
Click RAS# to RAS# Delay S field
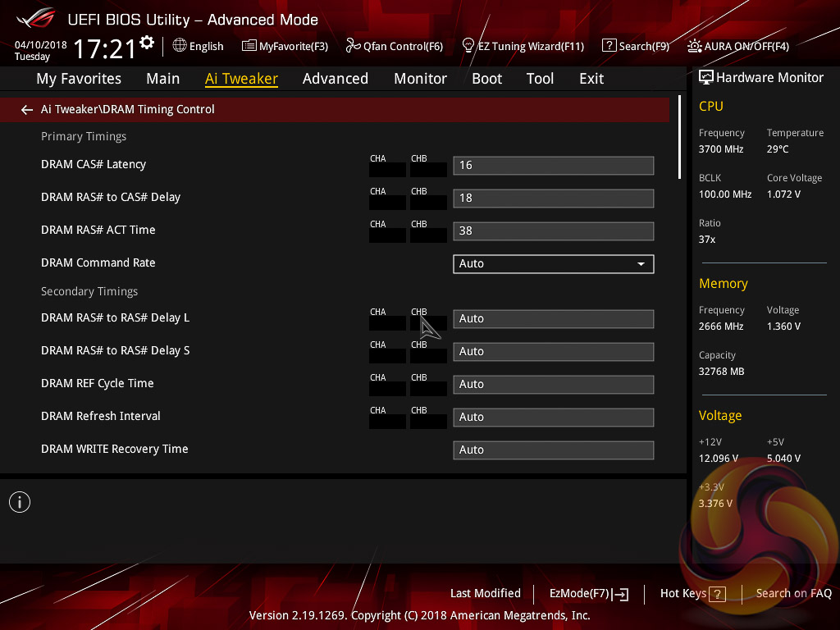pos(554,351)
